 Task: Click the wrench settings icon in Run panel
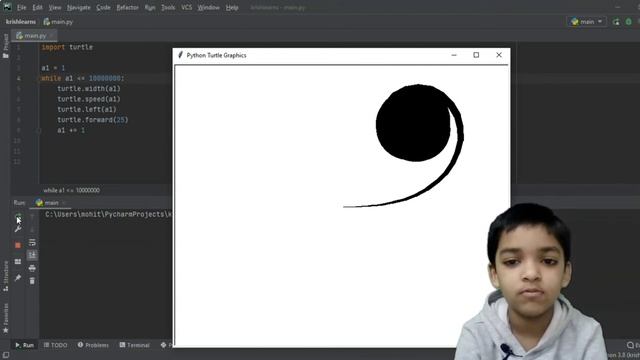[18, 229]
